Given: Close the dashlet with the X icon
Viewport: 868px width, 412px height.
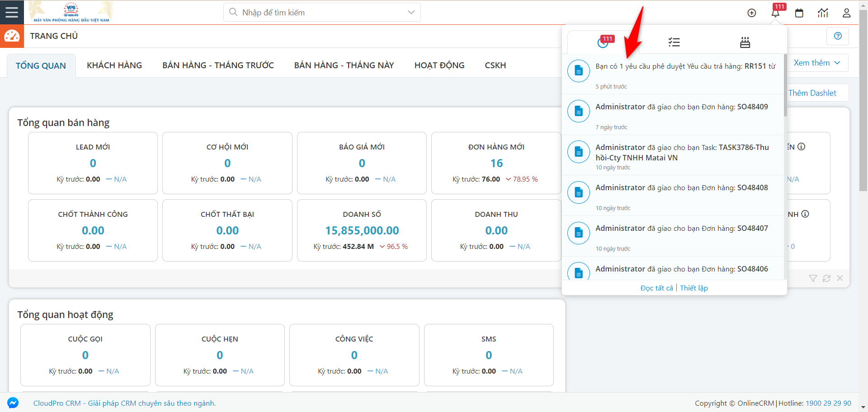Looking at the screenshot, I should (840, 278).
